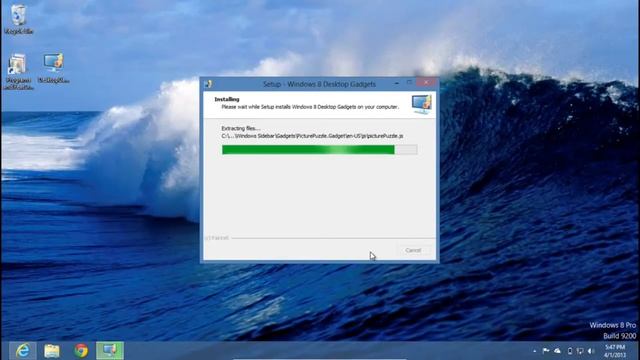
Task: Open the Recycle Bin desktop icon
Action: [x=18, y=19]
